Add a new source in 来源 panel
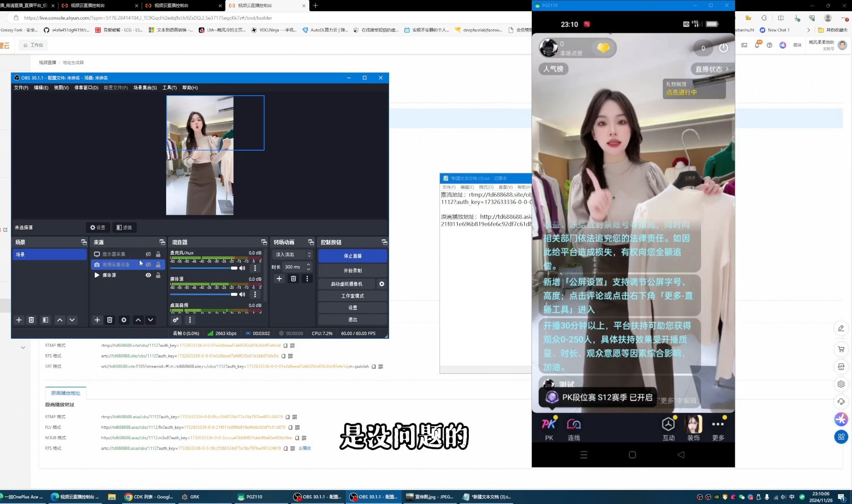Screen dimensions: 852x504 [x=97, y=320]
